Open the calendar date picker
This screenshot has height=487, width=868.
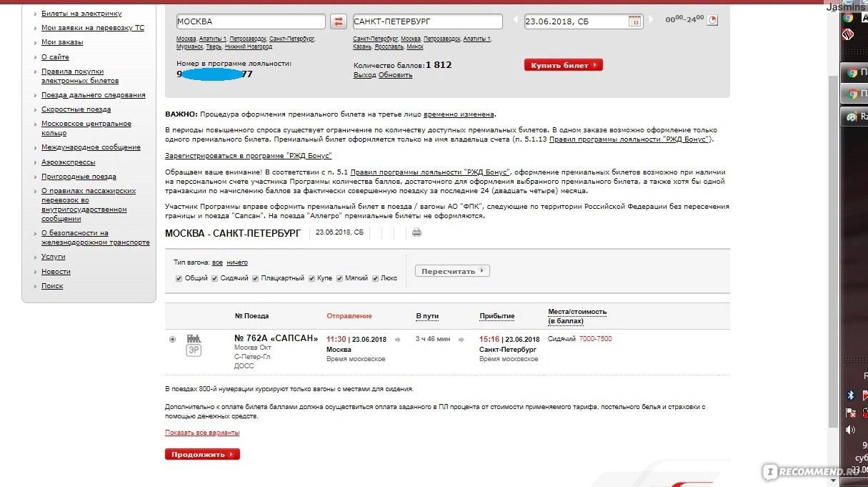pos(634,21)
